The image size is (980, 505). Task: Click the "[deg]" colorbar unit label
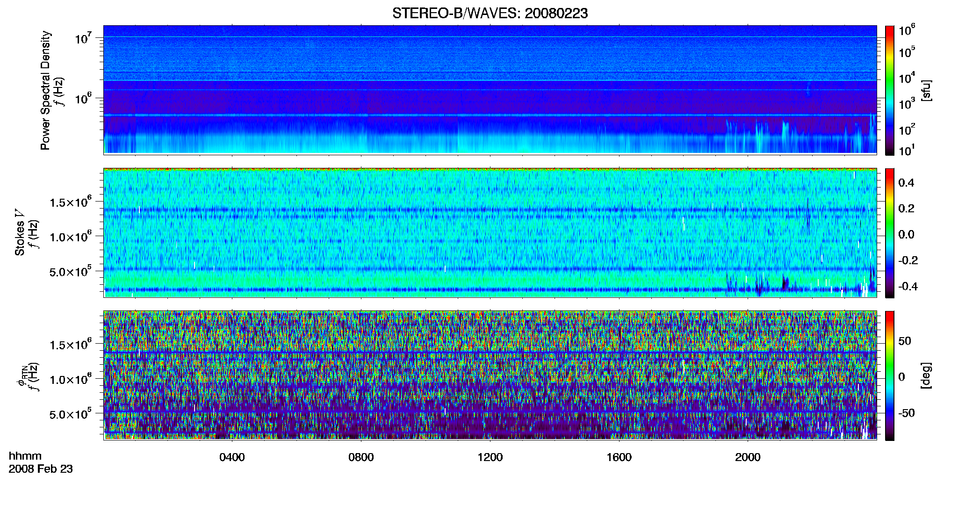926,375
